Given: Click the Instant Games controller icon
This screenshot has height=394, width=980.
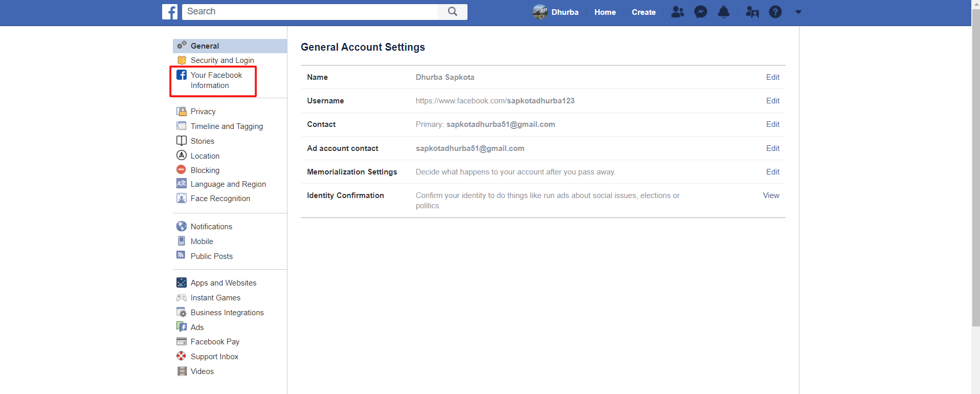Looking at the screenshot, I should click(182, 297).
